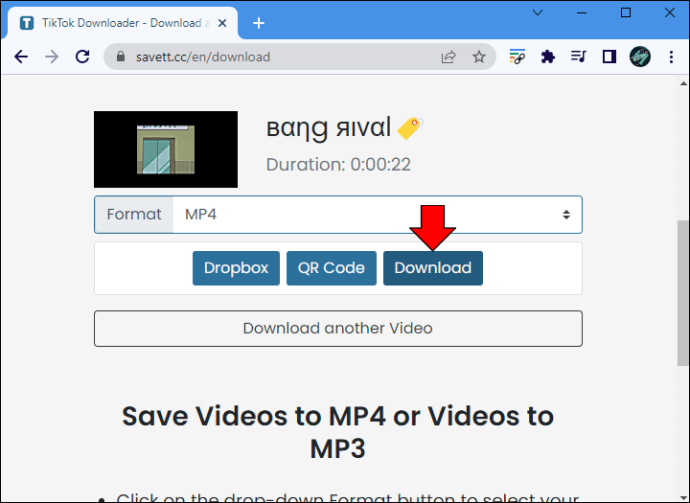Go back to the previous page
The image size is (690, 503).
pyautogui.click(x=20, y=57)
